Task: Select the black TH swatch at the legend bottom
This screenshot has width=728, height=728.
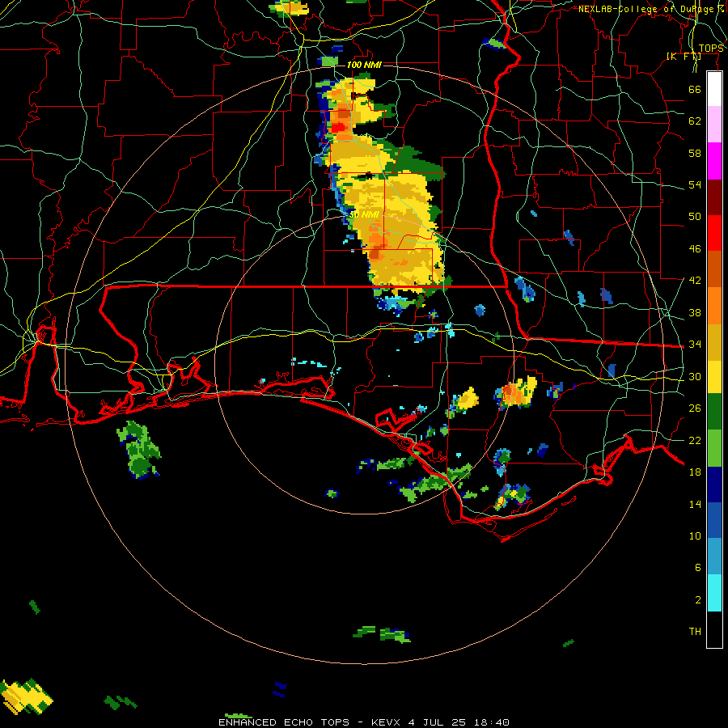Action: coord(714,629)
